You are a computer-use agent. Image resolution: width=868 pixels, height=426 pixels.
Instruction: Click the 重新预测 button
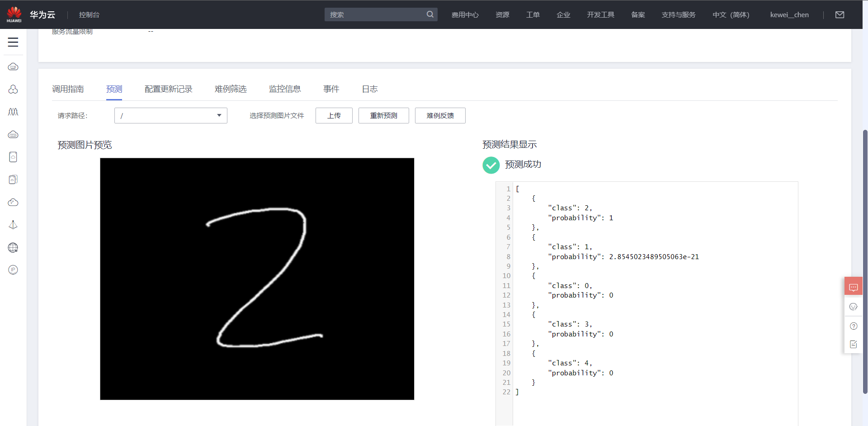click(x=384, y=115)
